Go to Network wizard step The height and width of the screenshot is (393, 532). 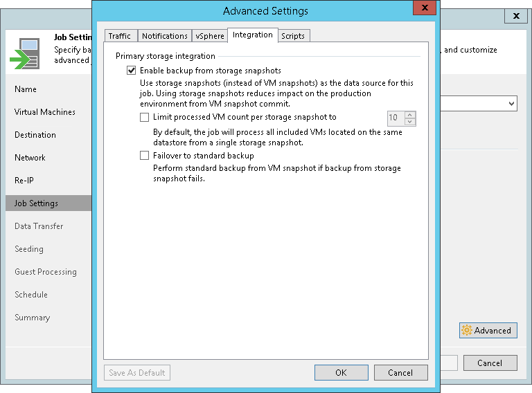pos(30,158)
